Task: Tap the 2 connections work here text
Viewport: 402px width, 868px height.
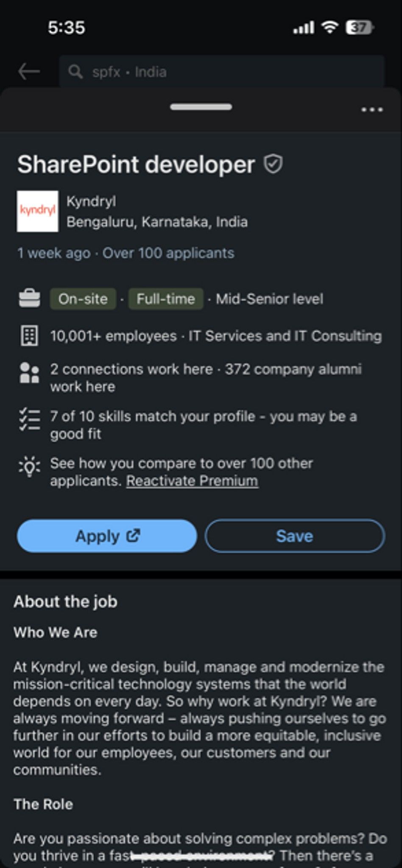Action: [131, 369]
